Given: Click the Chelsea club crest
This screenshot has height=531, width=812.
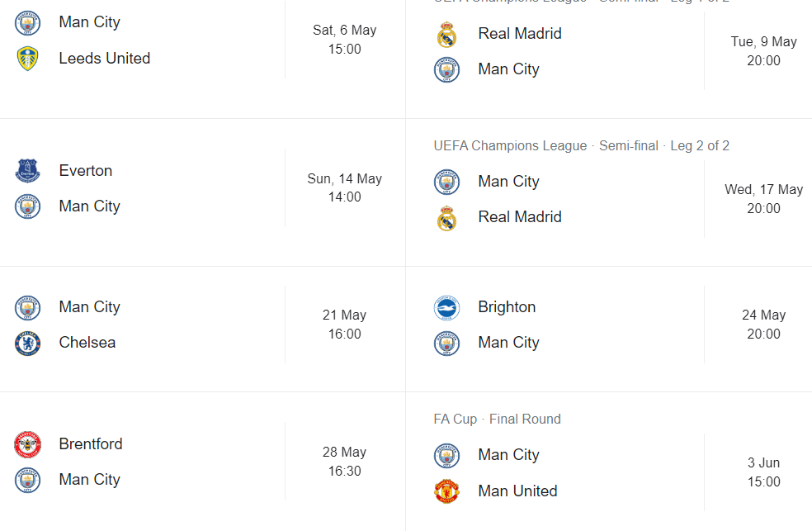Looking at the screenshot, I should pos(27,343).
